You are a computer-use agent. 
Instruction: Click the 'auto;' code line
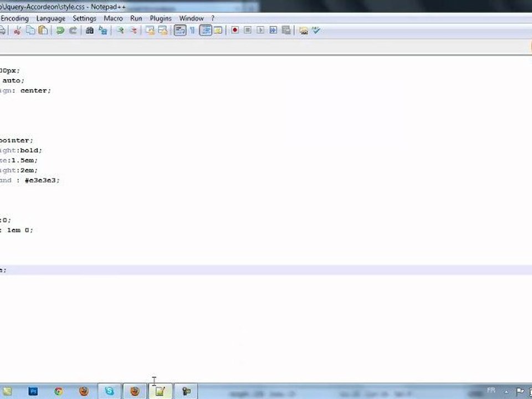click(13, 80)
